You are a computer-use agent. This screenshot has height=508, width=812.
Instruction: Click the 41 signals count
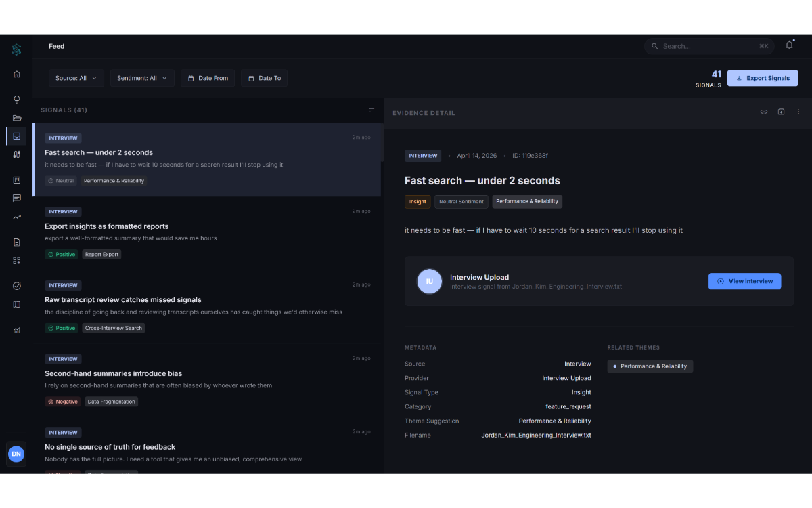point(716,75)
